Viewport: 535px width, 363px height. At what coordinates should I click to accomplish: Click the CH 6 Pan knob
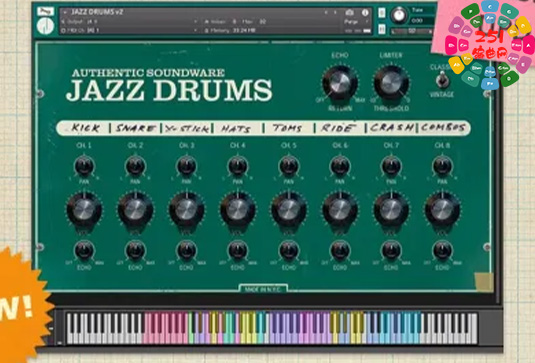pyautogui.click(x=340, y=166)
